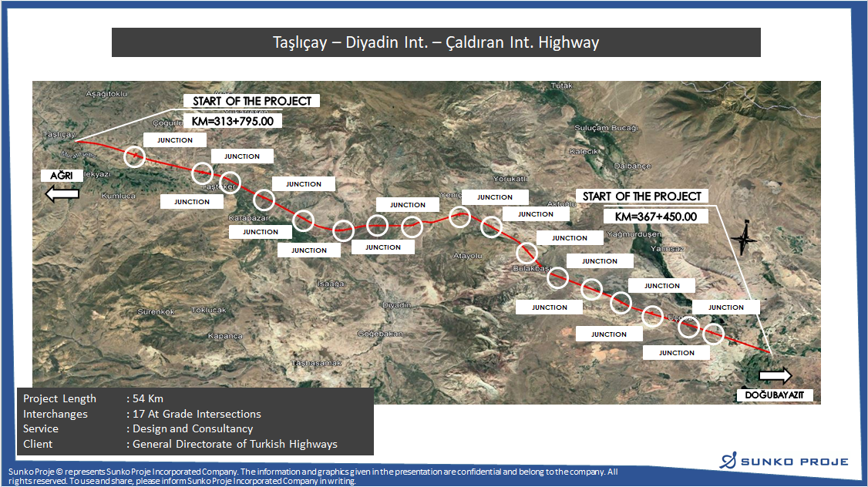Select the junction circle nearest the Doğubayazıt end

coord(714,334)
